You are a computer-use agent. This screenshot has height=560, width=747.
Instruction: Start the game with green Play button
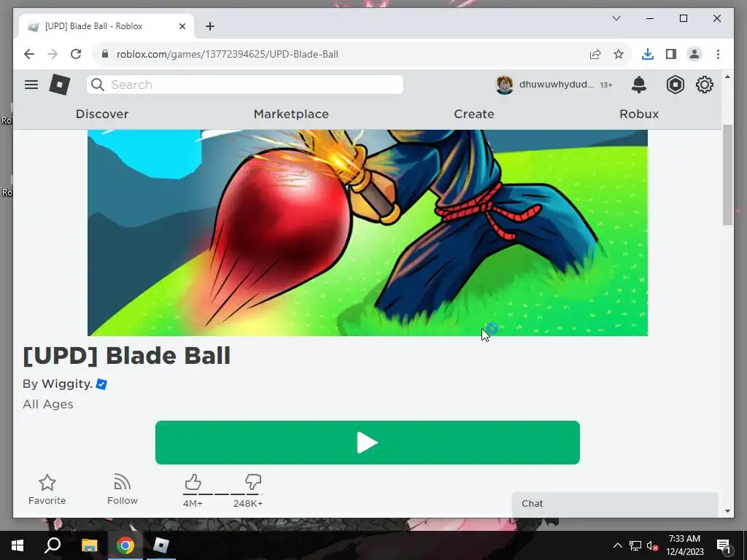(368, 443)
